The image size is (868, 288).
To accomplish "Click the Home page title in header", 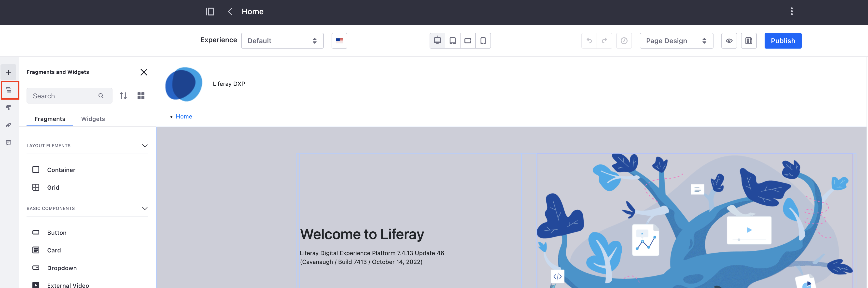I will pos(252,12).
